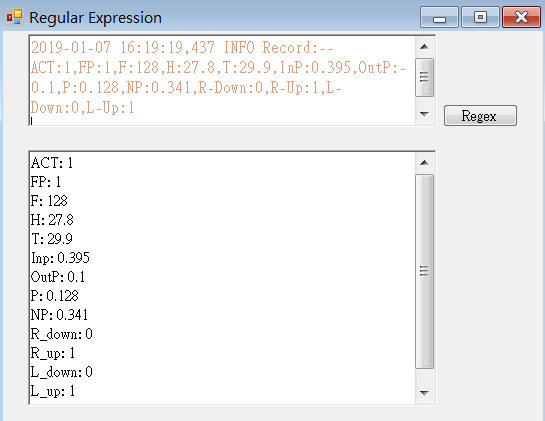This screenshot has width=545, height=421.
Task: Click the log line starting '2019-01-07 16:19:19,437'
Action: (182, 48)
